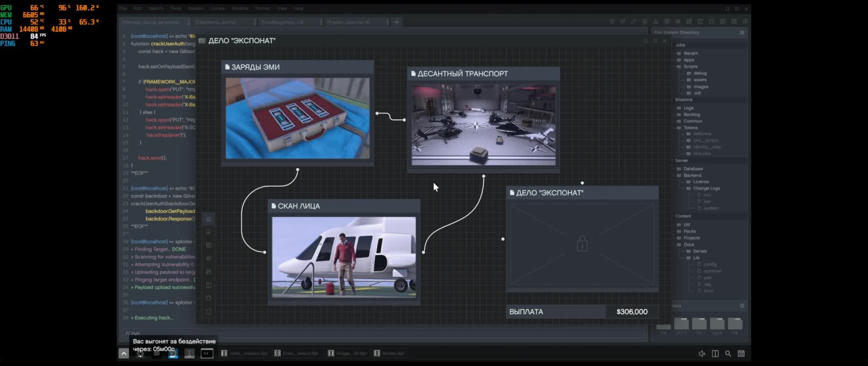Collapse the Change Logs folder
The width and height of the screenshot is (868, 366).
(703, 188)
